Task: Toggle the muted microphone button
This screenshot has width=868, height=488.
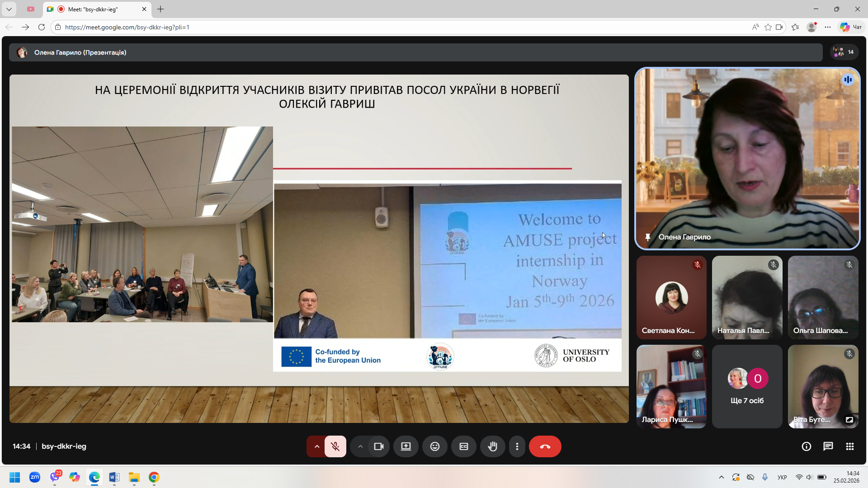Action: point(335,446)
